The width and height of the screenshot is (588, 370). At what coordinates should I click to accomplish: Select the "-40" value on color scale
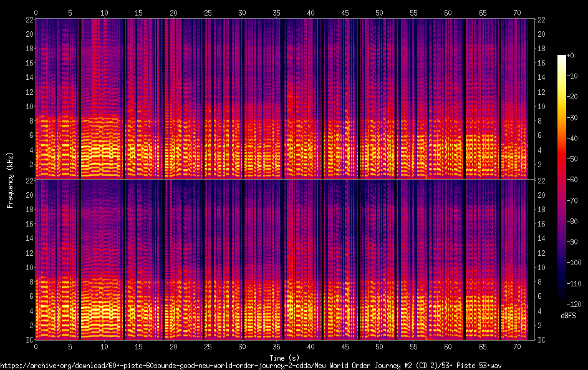(x=572, y=139)
